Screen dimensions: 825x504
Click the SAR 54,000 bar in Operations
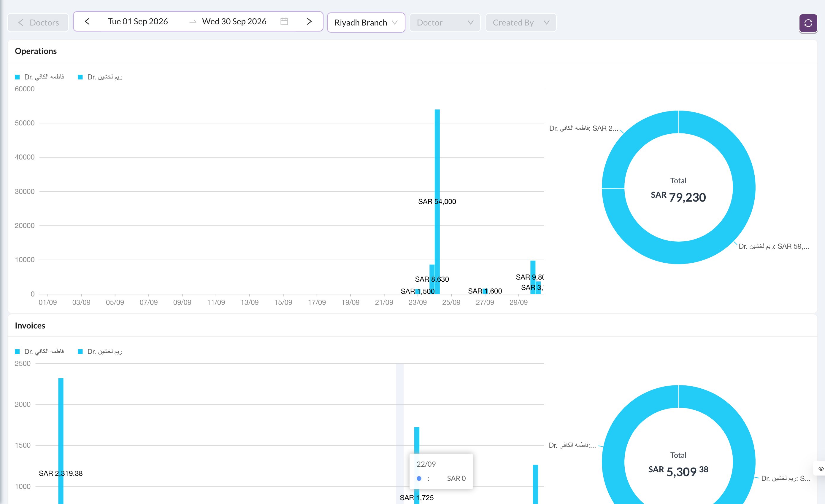[437, 202]
